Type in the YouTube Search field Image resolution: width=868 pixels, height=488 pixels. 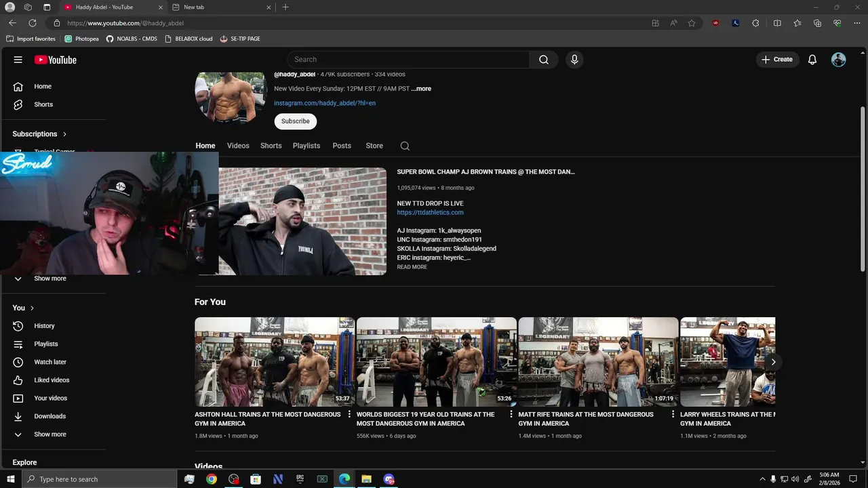point(408,60)
